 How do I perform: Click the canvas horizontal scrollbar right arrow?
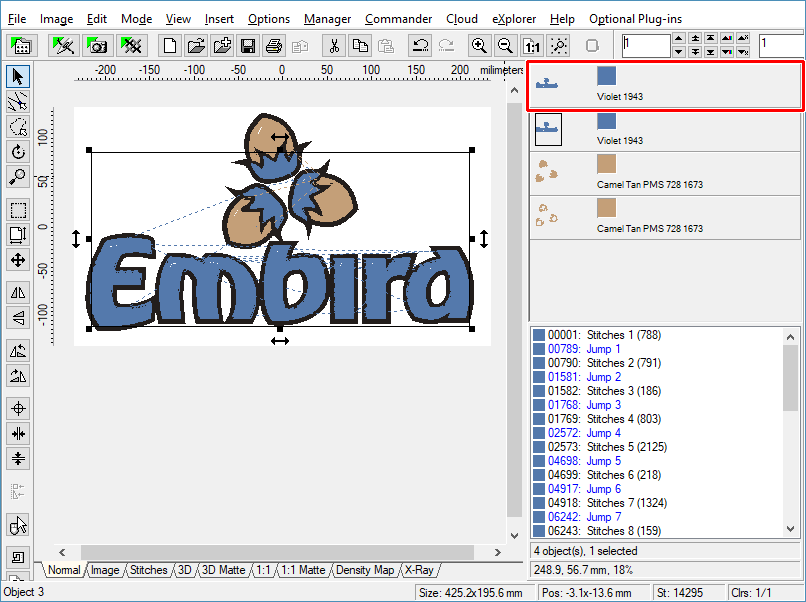coord(498,553)
